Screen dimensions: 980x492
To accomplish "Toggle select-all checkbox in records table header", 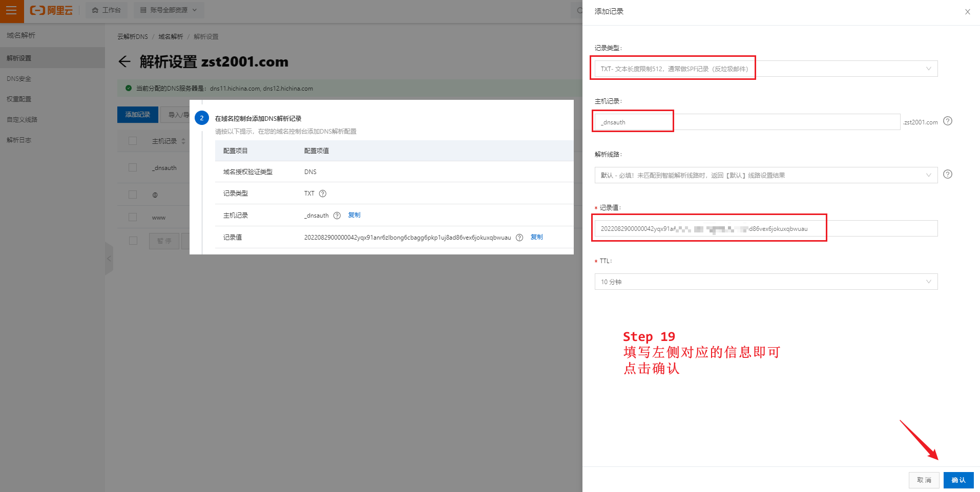I will point(133,141).
